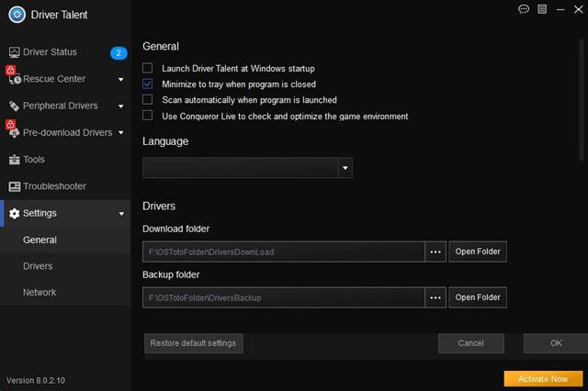Select Drivers under Settings
588x391 pixels.
65,266
